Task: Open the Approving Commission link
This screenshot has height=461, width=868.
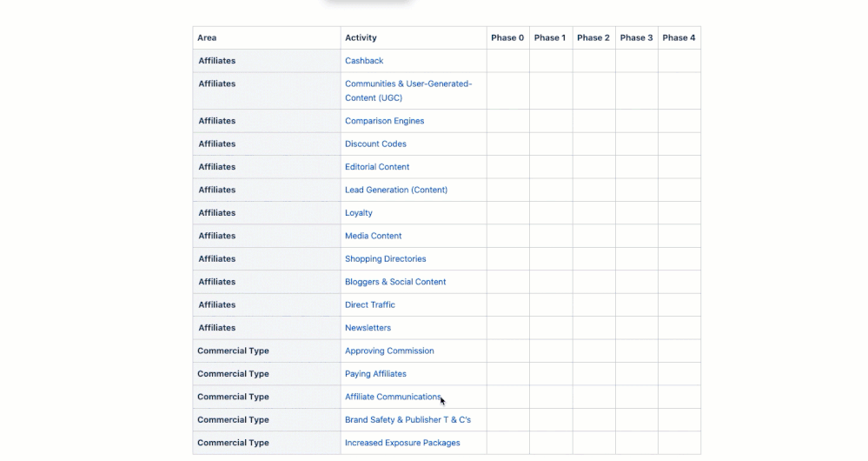Action: (x=389, y=351)
